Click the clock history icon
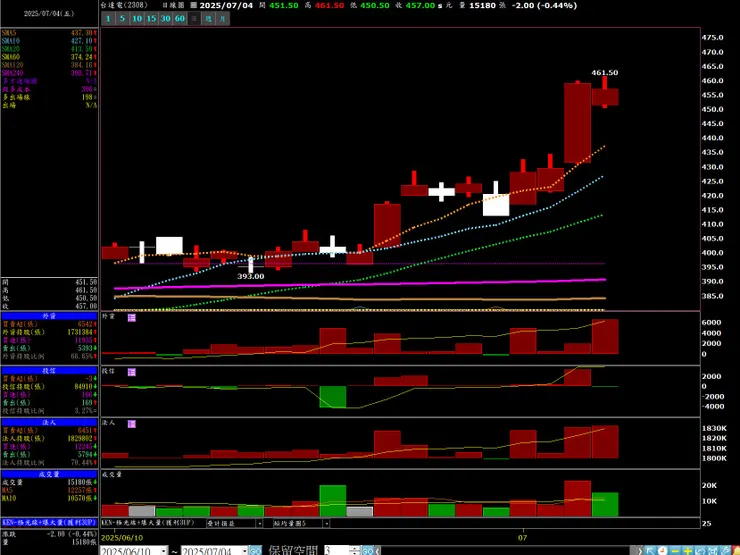This screenshot has height=555, width=740. [662, 551]
